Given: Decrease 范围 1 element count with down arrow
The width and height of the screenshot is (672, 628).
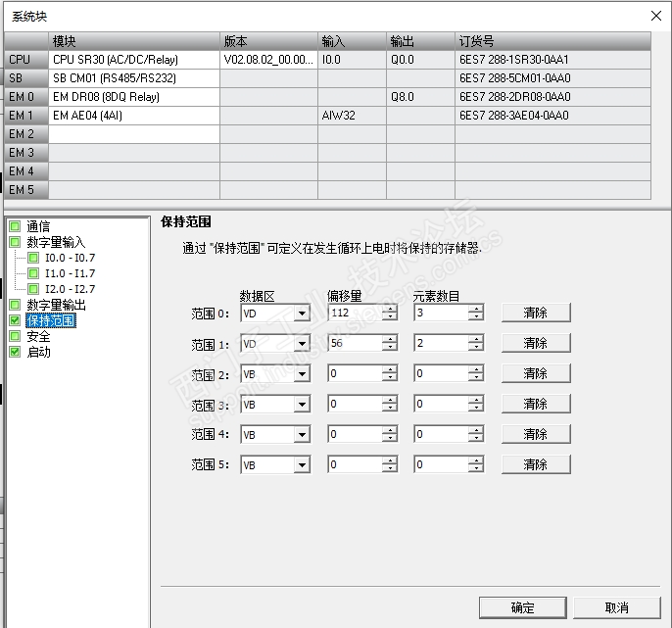Looking at the screenshot, I should tap(476, 348).
